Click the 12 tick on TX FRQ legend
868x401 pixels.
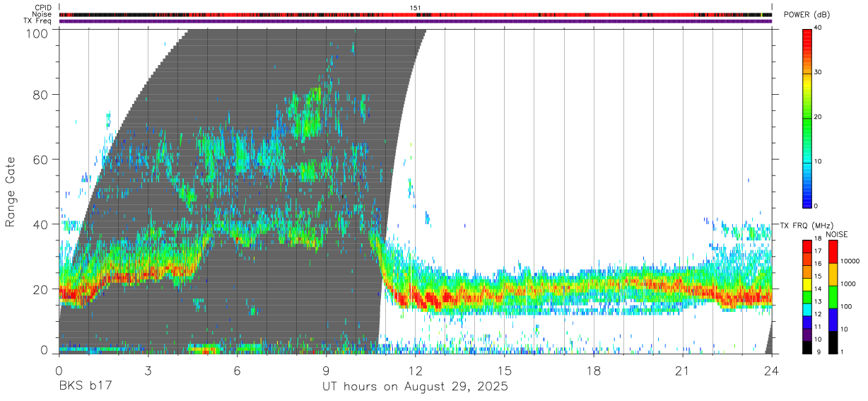click(818, 314)
